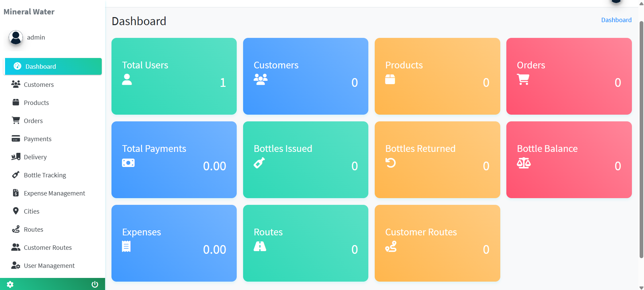Click the Bottles Issued card title
644x290 pixels.
pyautogui.click(x=283, y=149)
